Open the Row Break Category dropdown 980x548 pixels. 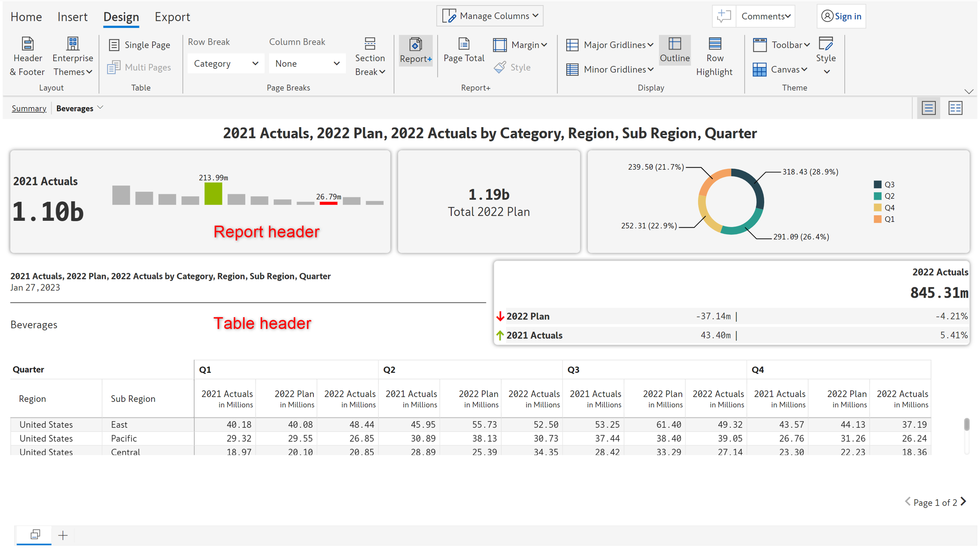pos(225,63)
